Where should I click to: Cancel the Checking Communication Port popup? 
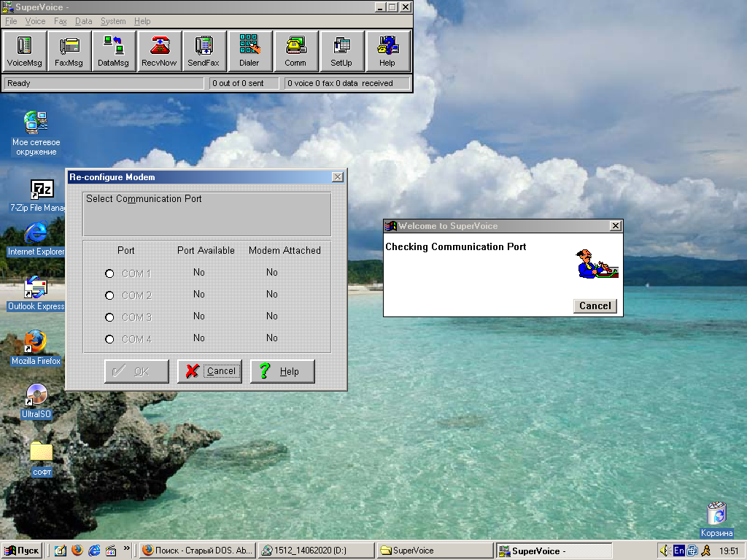pyautogui.click(x=595, y=306)
